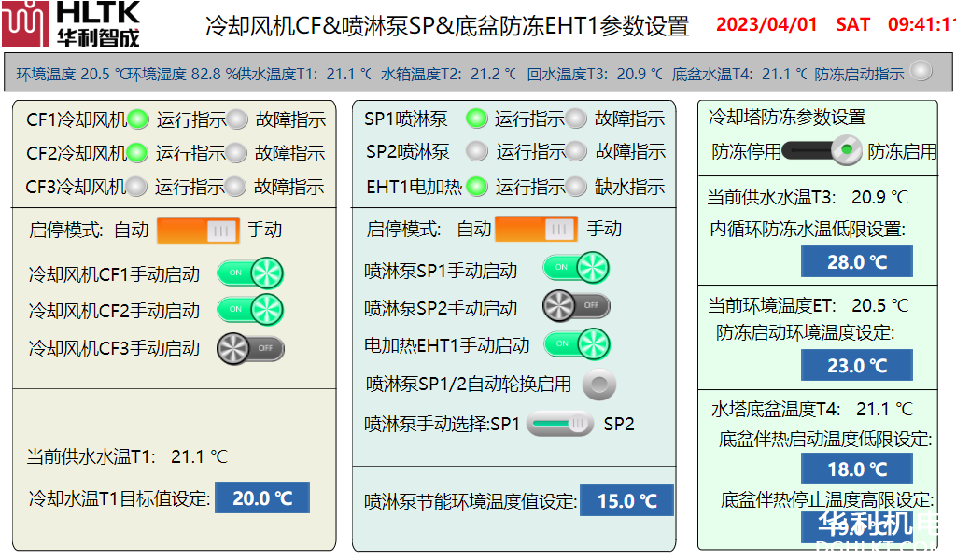The width and height of the screenshot is (956, 560).
Task: Click SP2 spray pump fault indicator light
Action: point(577,151)
